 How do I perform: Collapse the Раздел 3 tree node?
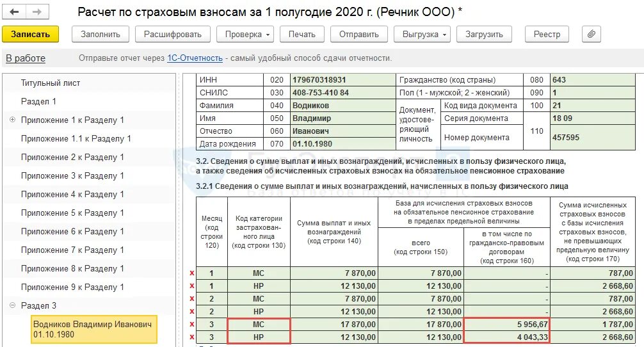click(x=12, y=305)
